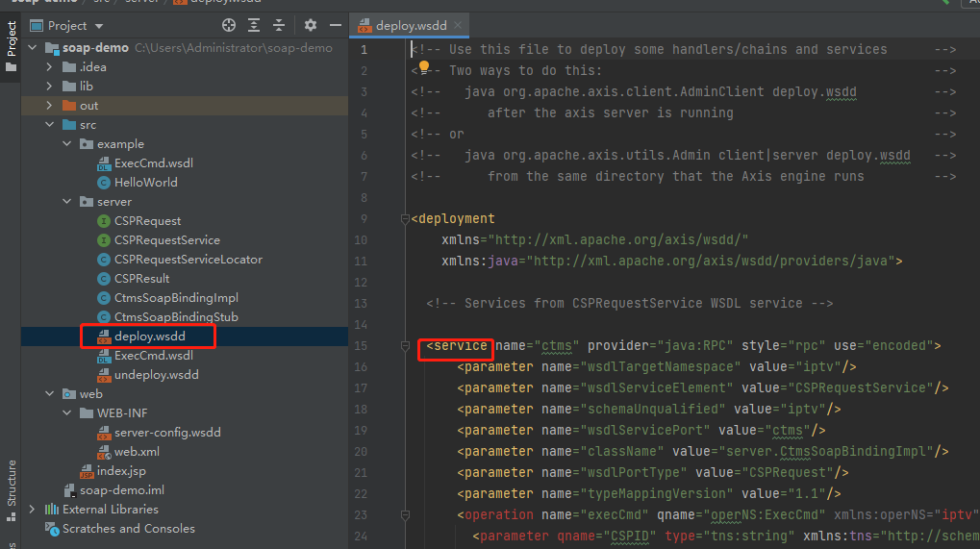The image size is (980, 549).
Task: Fold the service element at line 15
Action: tap(405, 345)
